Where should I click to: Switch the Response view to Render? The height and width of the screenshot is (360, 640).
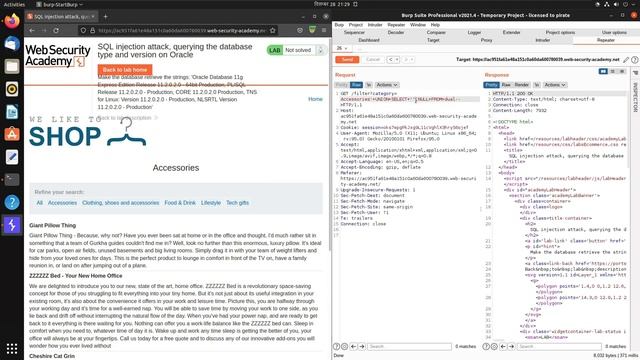pos(522,85)
